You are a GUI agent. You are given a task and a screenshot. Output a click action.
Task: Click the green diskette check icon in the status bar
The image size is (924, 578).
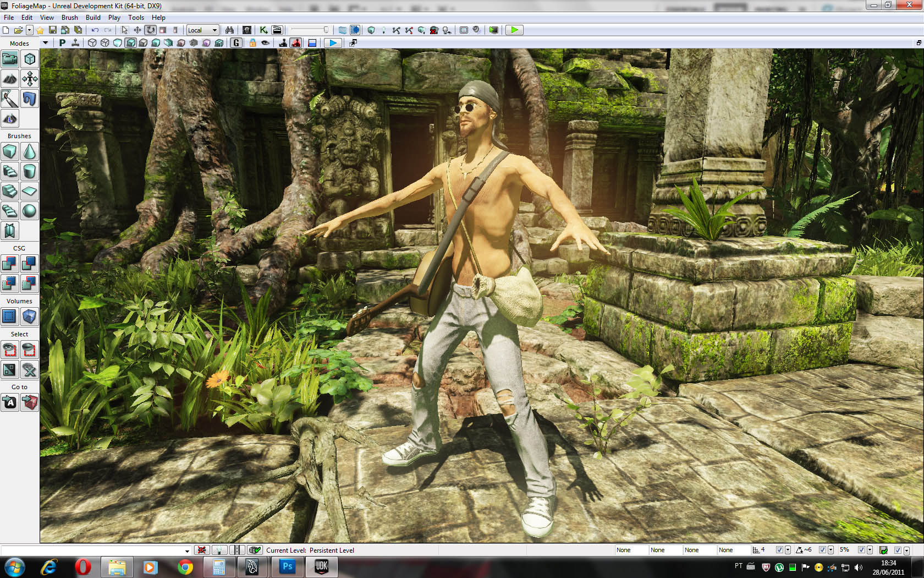point(884,550)
